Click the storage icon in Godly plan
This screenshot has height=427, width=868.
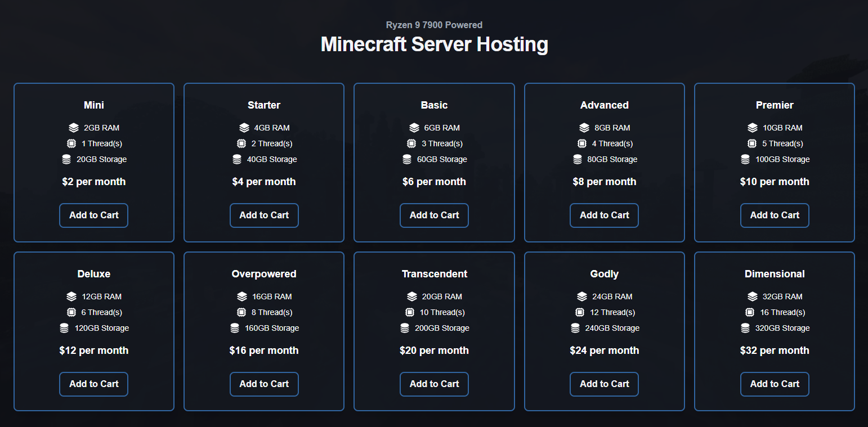tap(575, 328)
